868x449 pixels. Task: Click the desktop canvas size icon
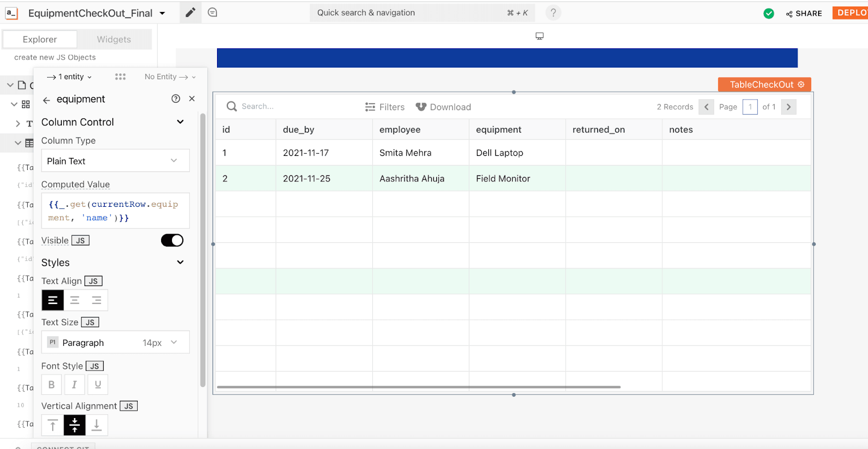539,36
